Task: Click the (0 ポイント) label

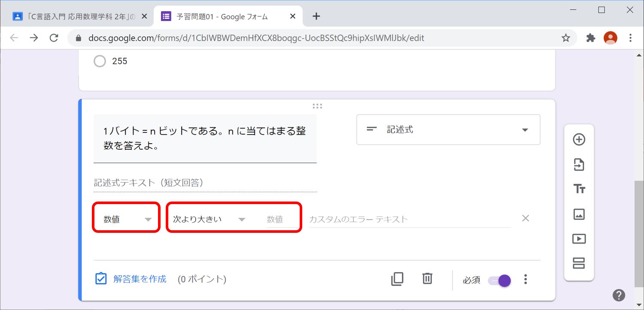Action: (x=202, y=279)
